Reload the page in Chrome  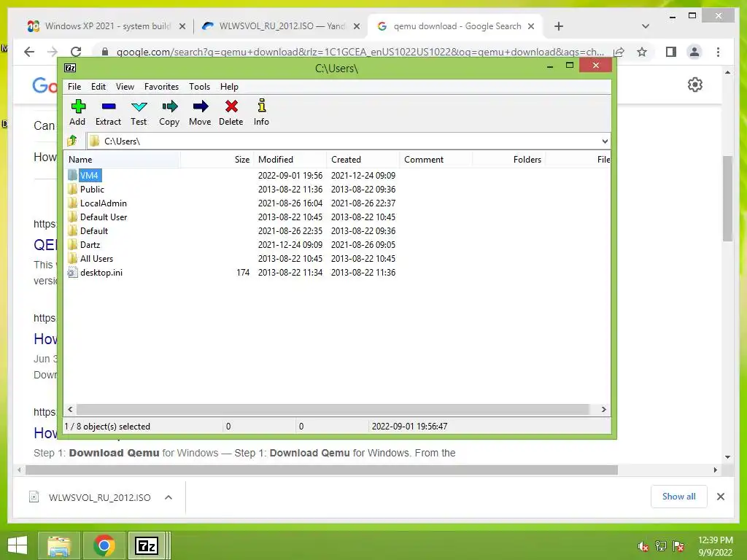[76, 52]
